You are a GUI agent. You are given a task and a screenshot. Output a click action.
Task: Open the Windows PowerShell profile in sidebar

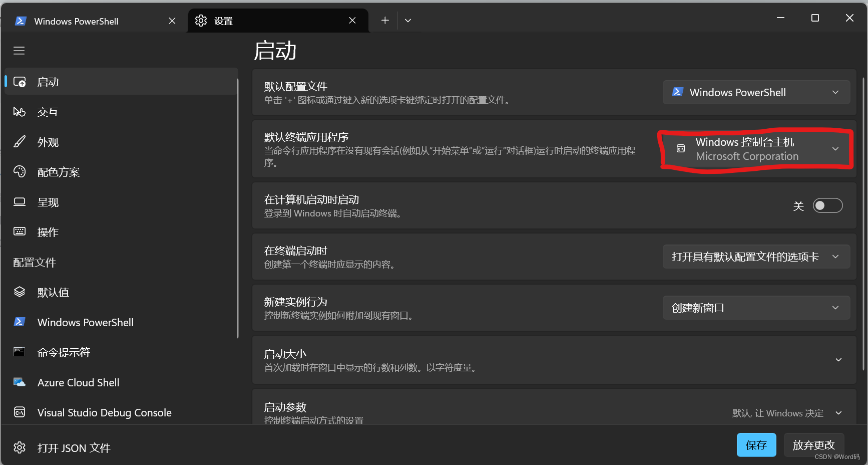coord(121,322)
